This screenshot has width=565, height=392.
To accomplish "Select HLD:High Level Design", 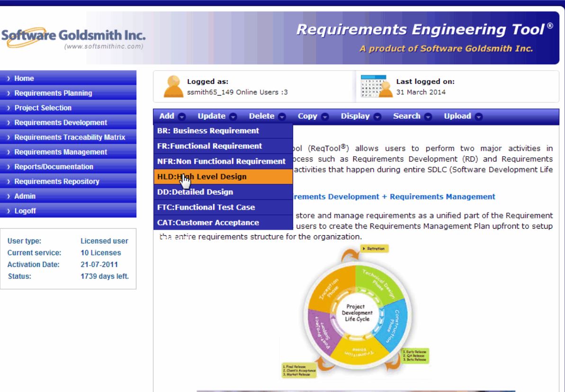I will [223, 177].
